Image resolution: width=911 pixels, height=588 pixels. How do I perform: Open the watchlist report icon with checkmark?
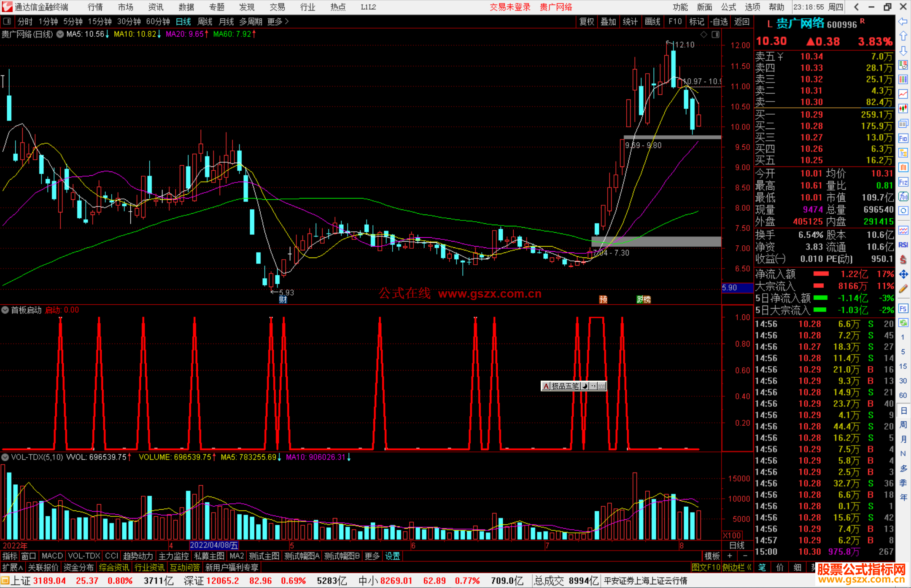point(903,65)
